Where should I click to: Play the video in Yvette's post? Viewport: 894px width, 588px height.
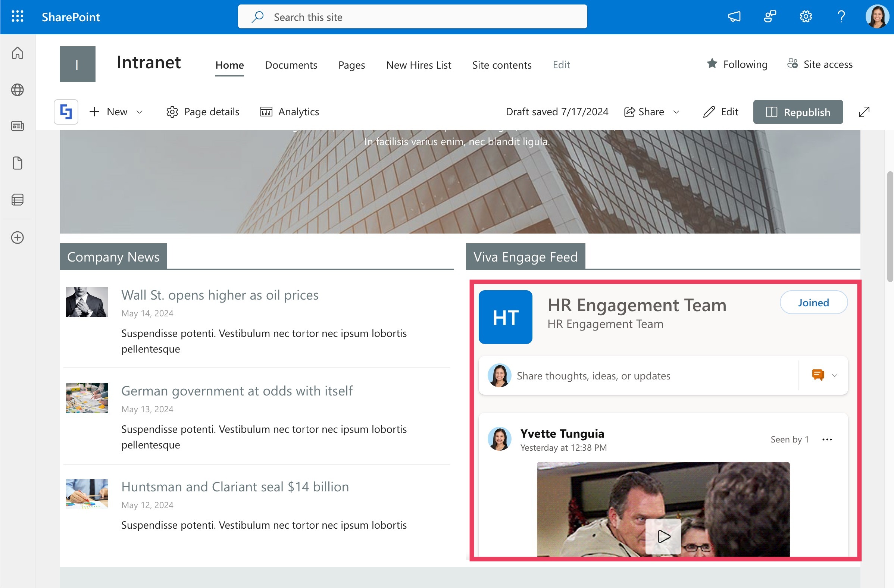click(663, 536)
